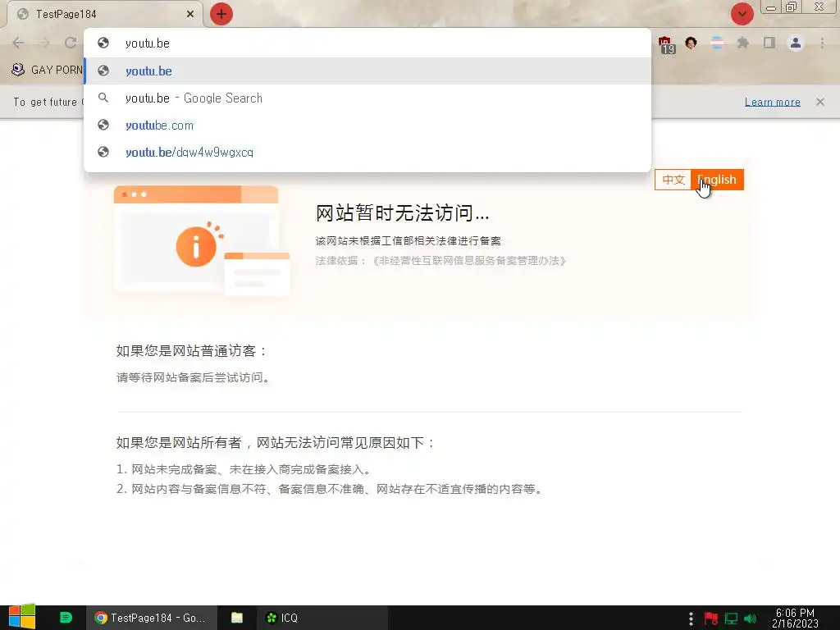Click the heading 如果您是网站普通访客：
840x630 pixels.
192,351
